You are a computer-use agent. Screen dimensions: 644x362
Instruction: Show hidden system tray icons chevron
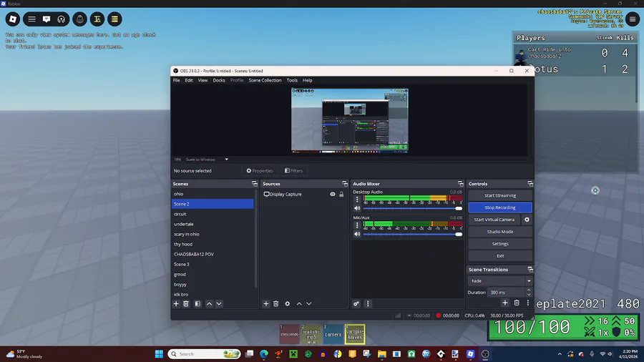(x=560, y=354)
